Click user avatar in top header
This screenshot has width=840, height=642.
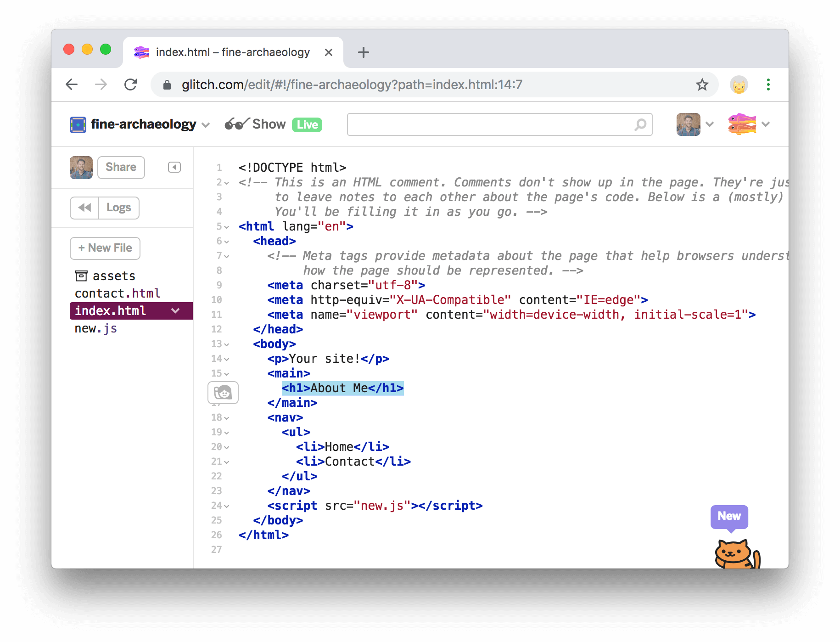(x=688, y=124)
